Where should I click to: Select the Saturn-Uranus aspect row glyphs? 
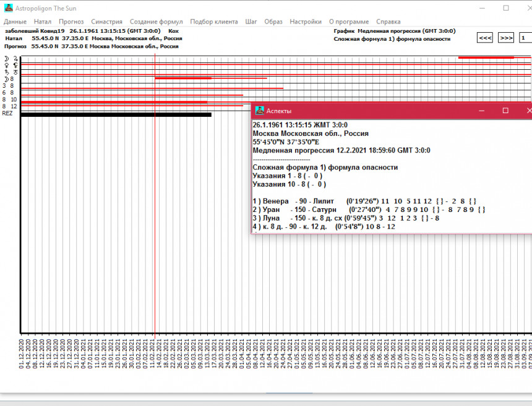tap(11, 72)
